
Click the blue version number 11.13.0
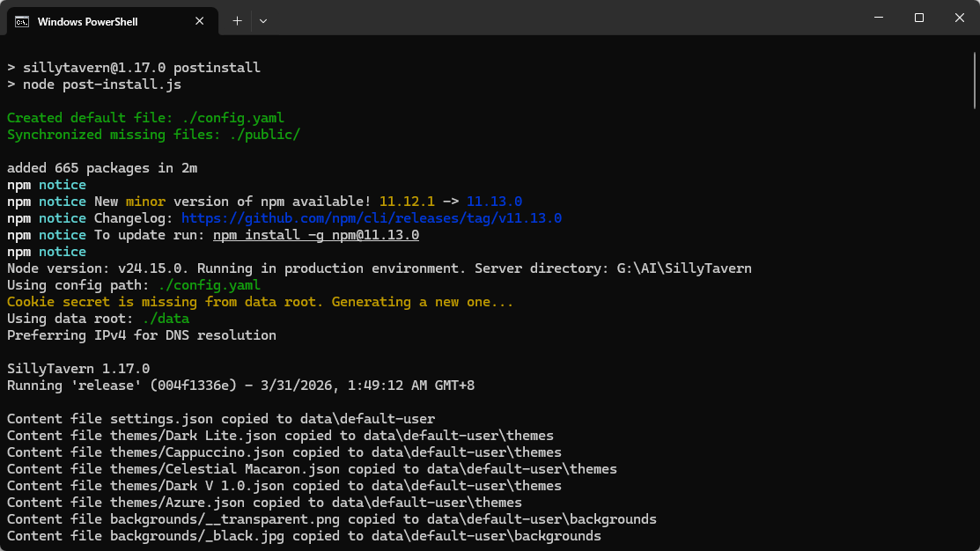click(x=494, y=202)
